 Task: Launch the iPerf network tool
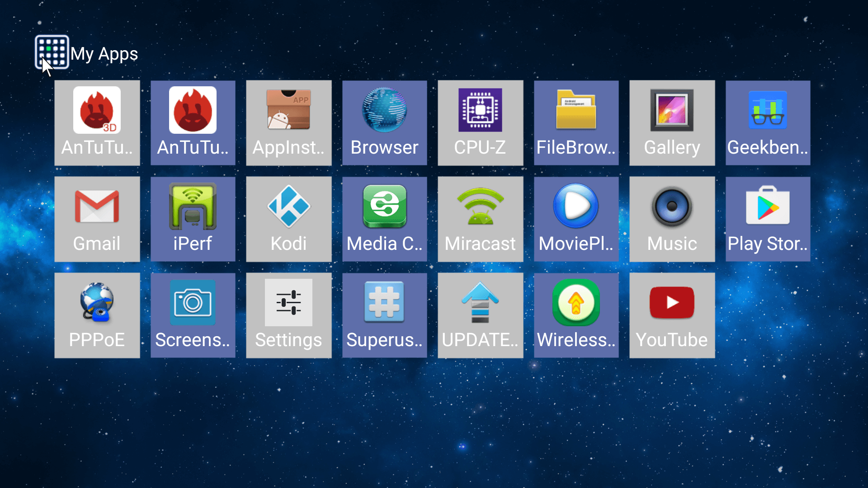193,219
